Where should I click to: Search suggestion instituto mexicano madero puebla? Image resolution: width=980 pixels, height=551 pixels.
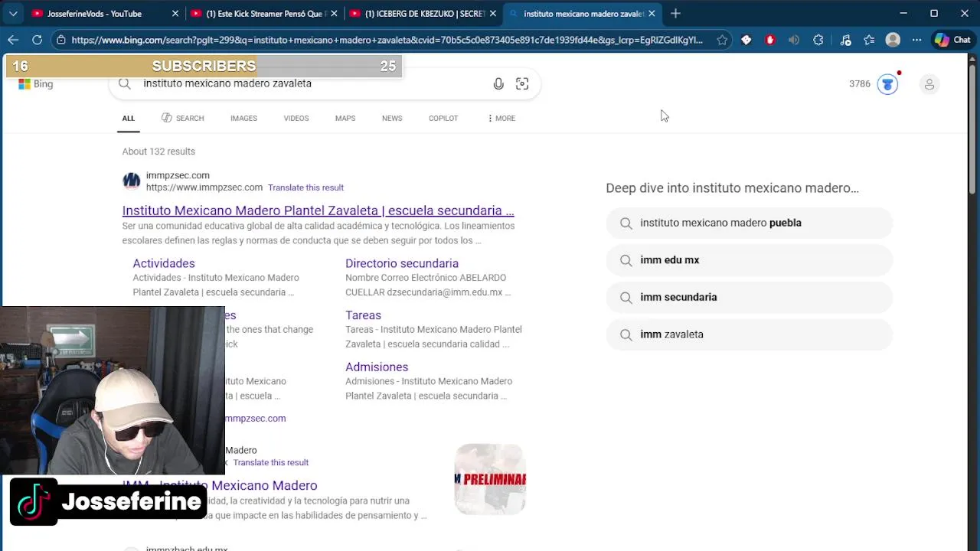[749, 223]
